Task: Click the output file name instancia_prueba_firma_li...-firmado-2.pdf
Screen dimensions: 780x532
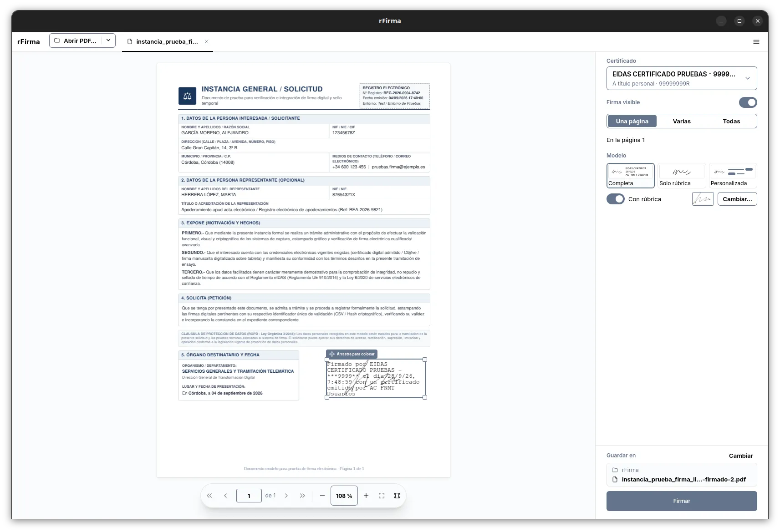Action: coord(683,479)
